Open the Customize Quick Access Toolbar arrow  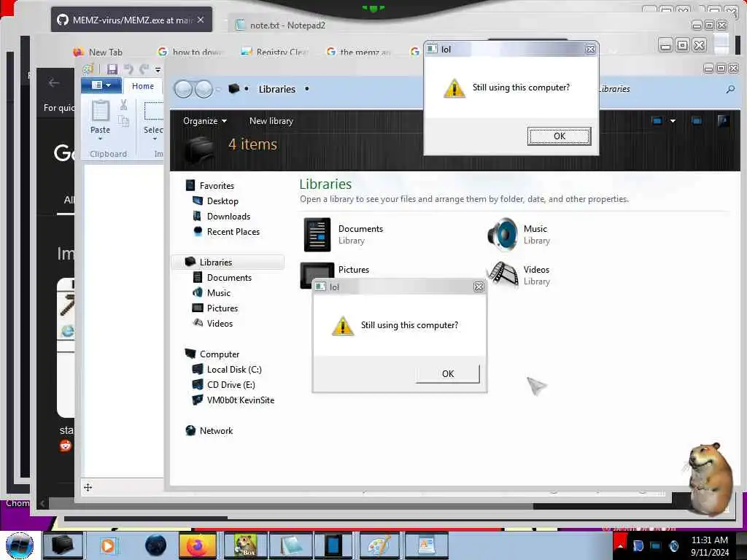(158, 70)
